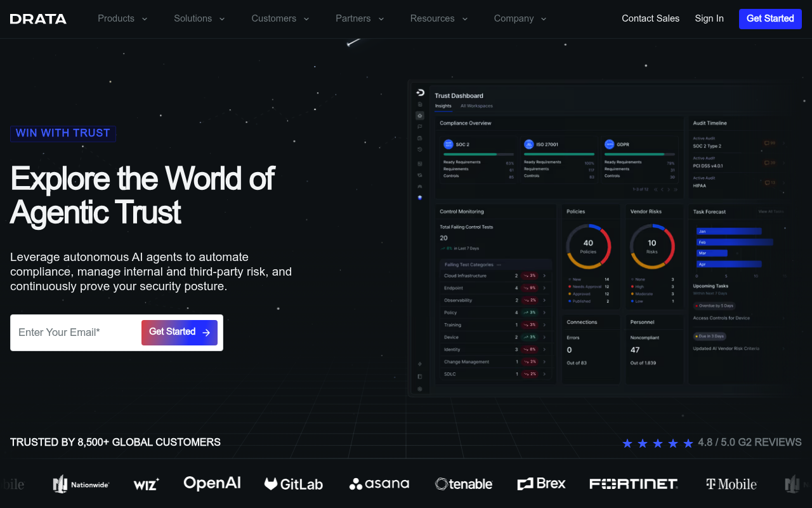Click the Noncompliant count 47
Image resolution: width=812 pixels, height=508 pixels.
635,350
